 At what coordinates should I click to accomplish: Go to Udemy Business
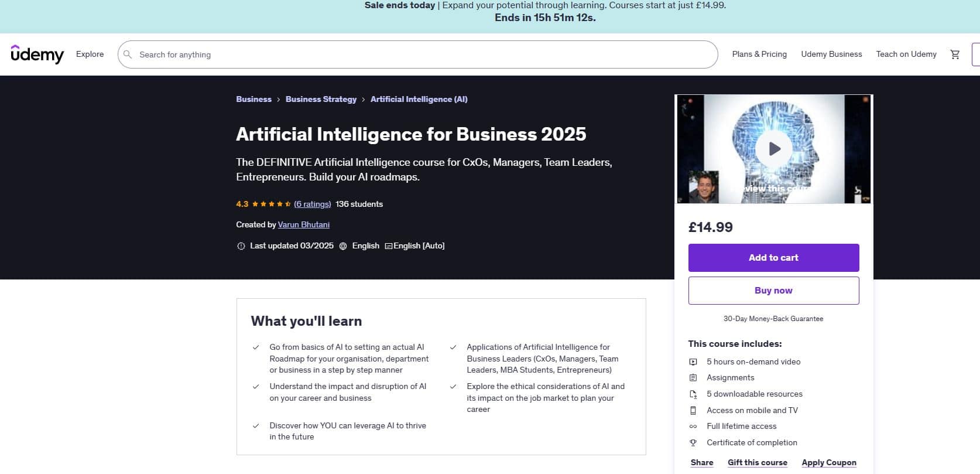[x=831, y=54]
